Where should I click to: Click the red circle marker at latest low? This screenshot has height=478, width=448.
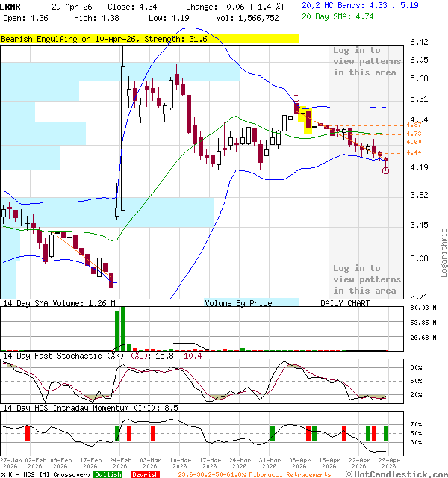385,170
